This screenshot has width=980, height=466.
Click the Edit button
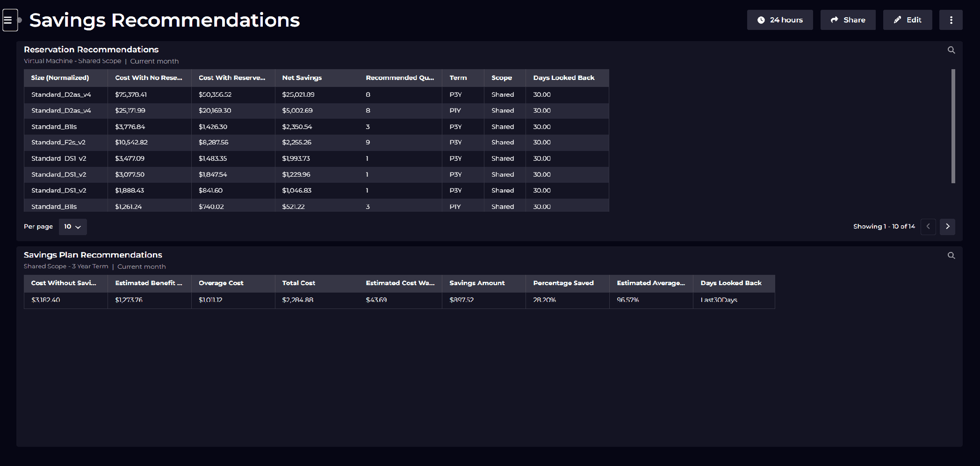(x=907, y=20)
